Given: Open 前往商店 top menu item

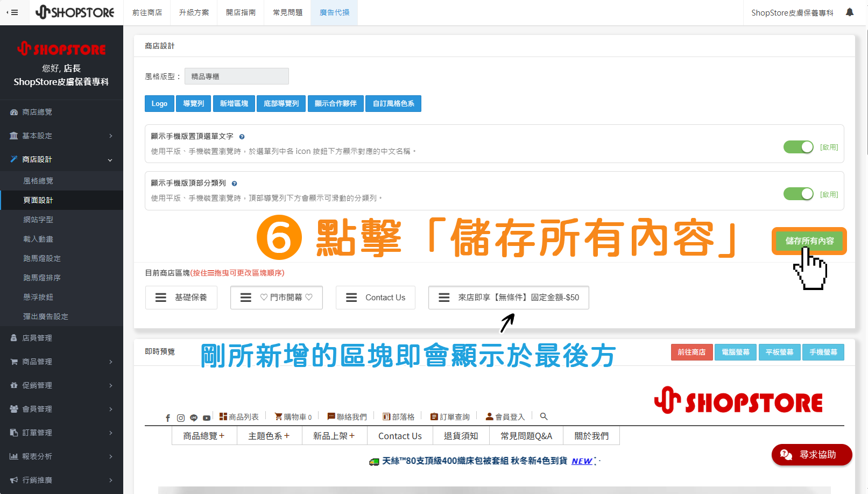Looking at the screenshot, I should coord(147,12).
